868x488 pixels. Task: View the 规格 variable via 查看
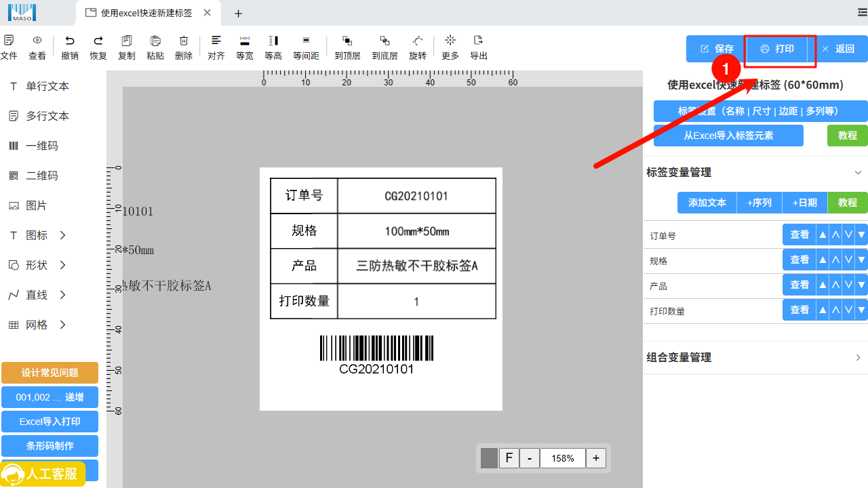800,260
